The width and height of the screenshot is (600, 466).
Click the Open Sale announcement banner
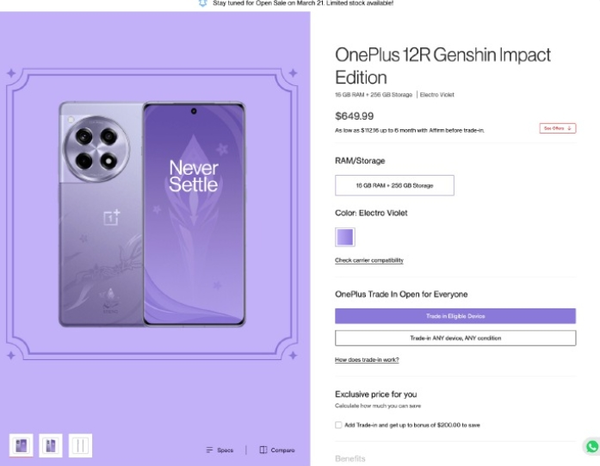pyautogui.click(x=296, y=3)
